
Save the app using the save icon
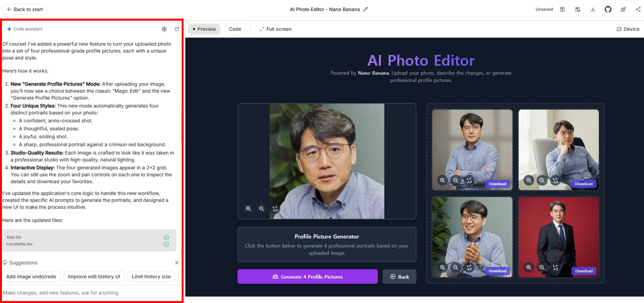[562, 9]
